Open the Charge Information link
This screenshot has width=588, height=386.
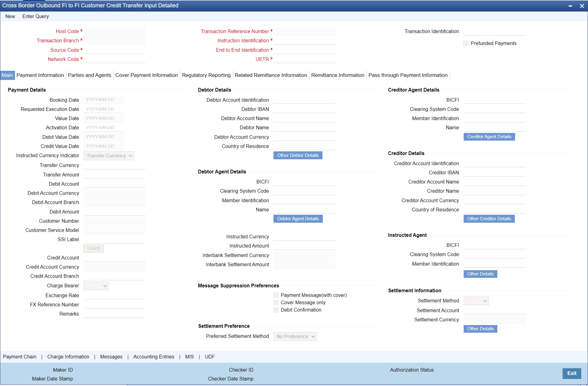(68, 357)
